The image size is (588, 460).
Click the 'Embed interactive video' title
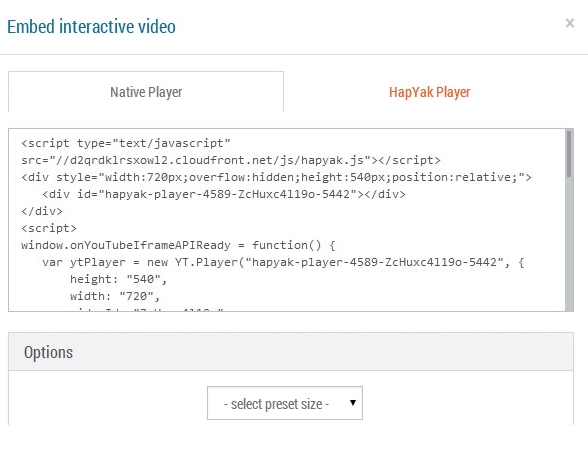[91, 27]
